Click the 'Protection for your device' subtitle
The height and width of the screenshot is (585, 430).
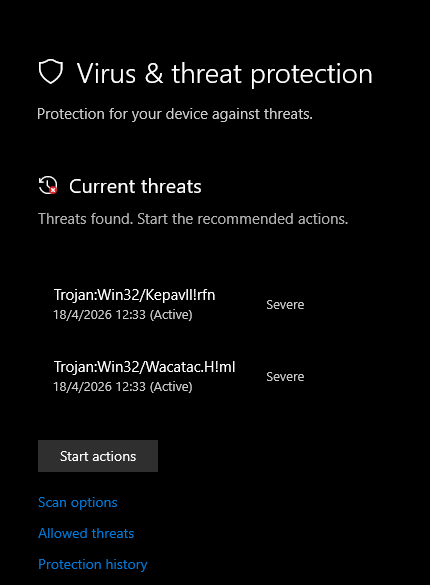pyautogui.click(x=175, y=114)
